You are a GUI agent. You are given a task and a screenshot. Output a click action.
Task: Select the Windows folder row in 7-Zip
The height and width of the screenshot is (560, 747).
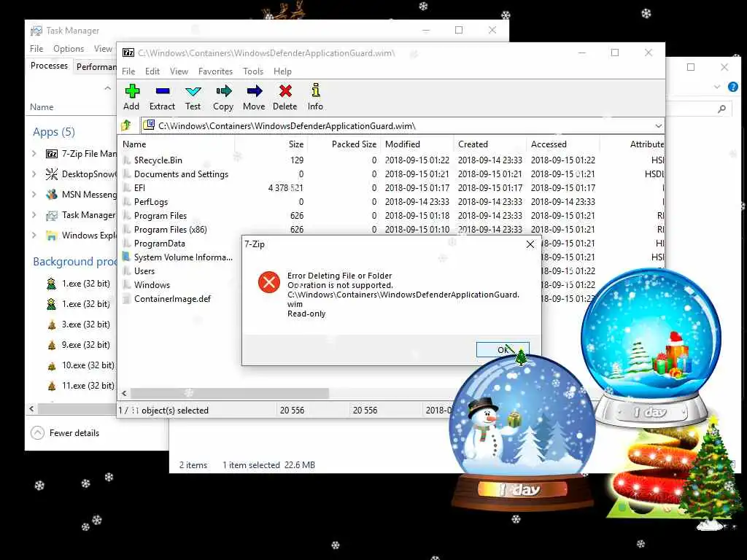[152, 285]
